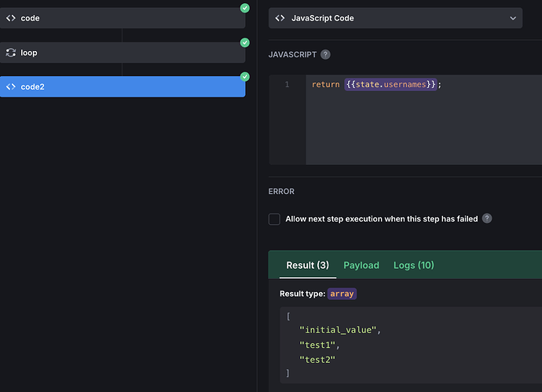Click the array result type badge
The image size is (542, 392).
coord(342,294)
